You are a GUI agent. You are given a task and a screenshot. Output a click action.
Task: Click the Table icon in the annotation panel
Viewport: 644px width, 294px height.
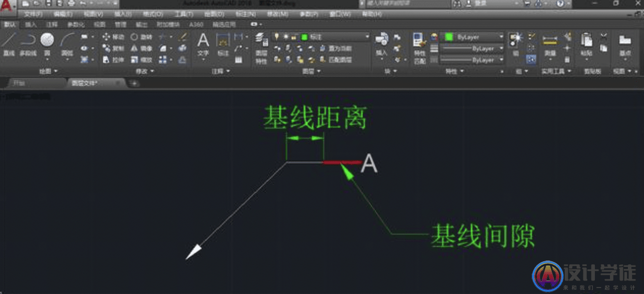coord(239,60)
